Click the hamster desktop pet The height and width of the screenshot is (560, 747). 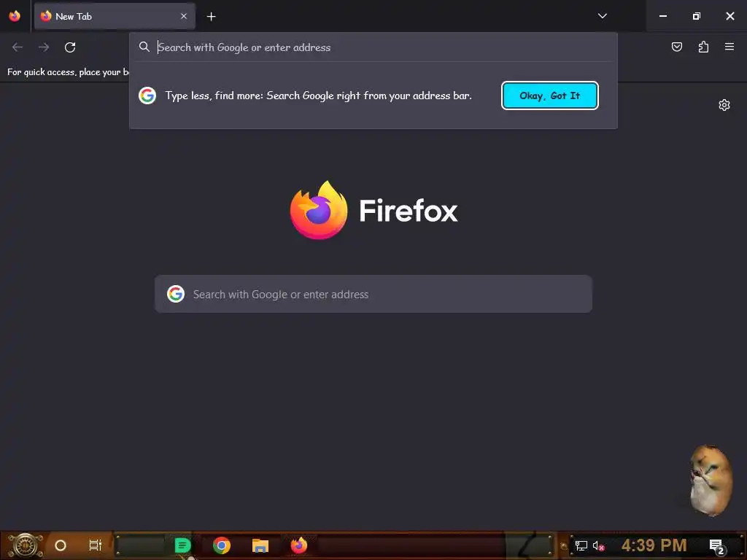click(x=711, y=480)
